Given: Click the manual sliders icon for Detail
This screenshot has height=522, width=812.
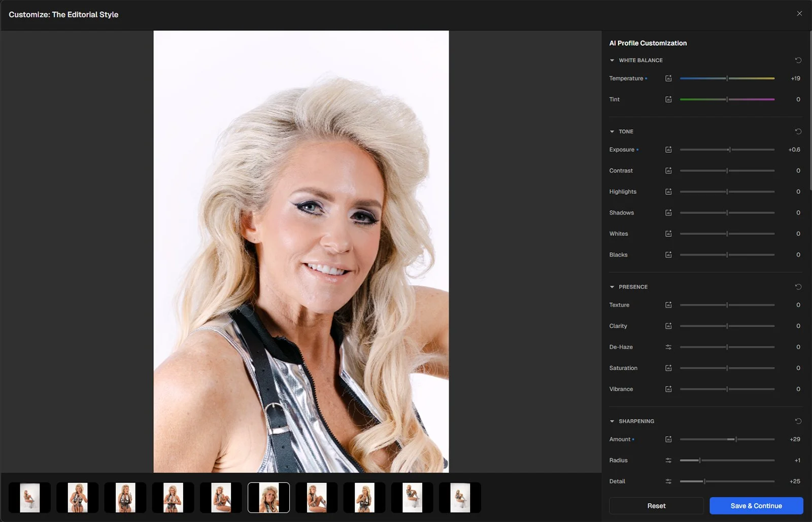Looking at the screenshot, I should pos(668,481).
